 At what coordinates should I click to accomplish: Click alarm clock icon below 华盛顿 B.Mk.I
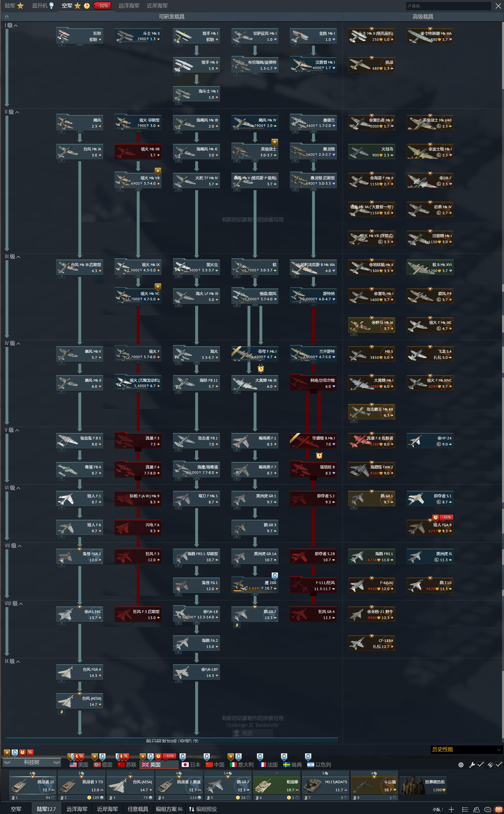coord(319,455)
